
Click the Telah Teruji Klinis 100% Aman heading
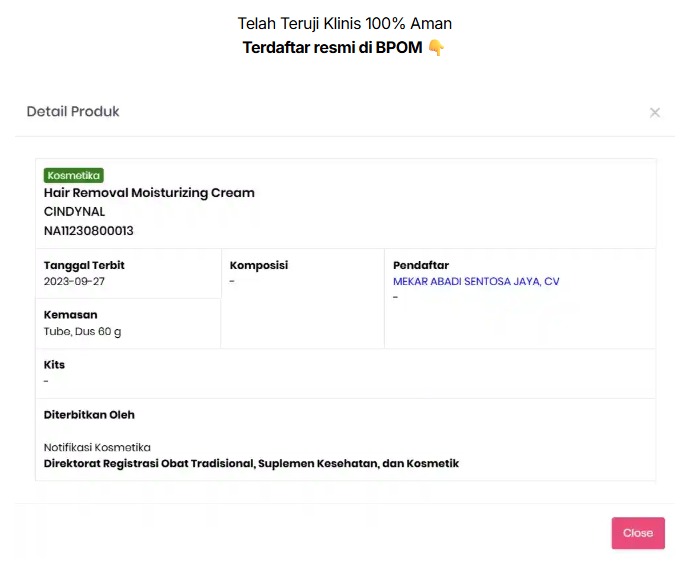coord(344,23)
